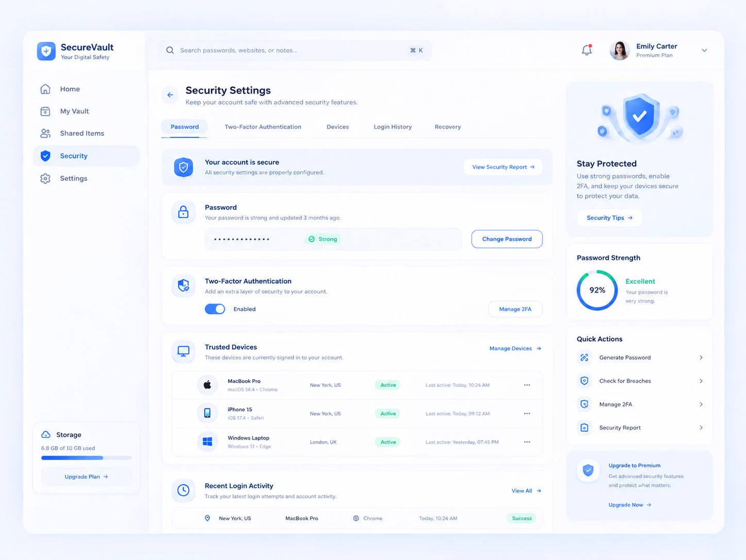Open notifications bell
Screen dimensions: 746x560
point(587,50)
